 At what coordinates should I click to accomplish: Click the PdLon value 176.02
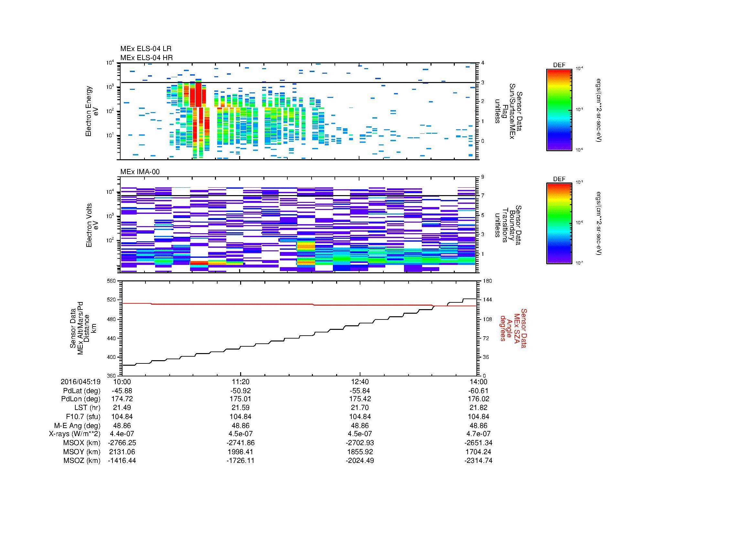478,399
